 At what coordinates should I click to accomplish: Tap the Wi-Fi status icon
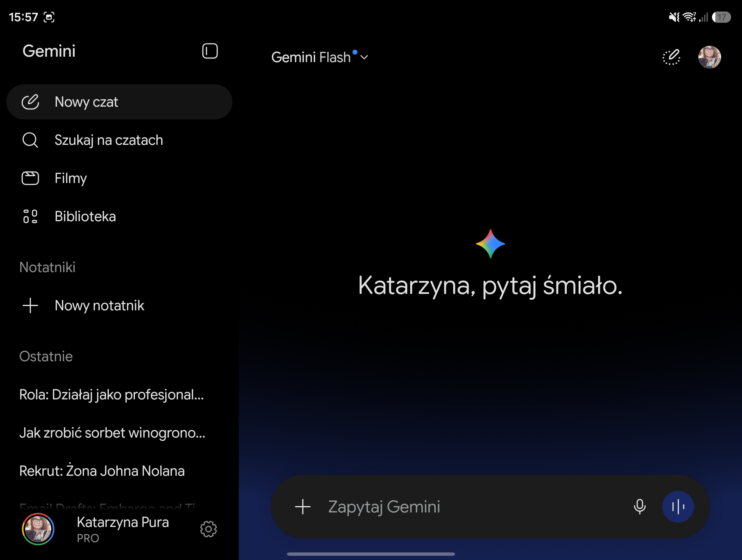click(689, 17)
